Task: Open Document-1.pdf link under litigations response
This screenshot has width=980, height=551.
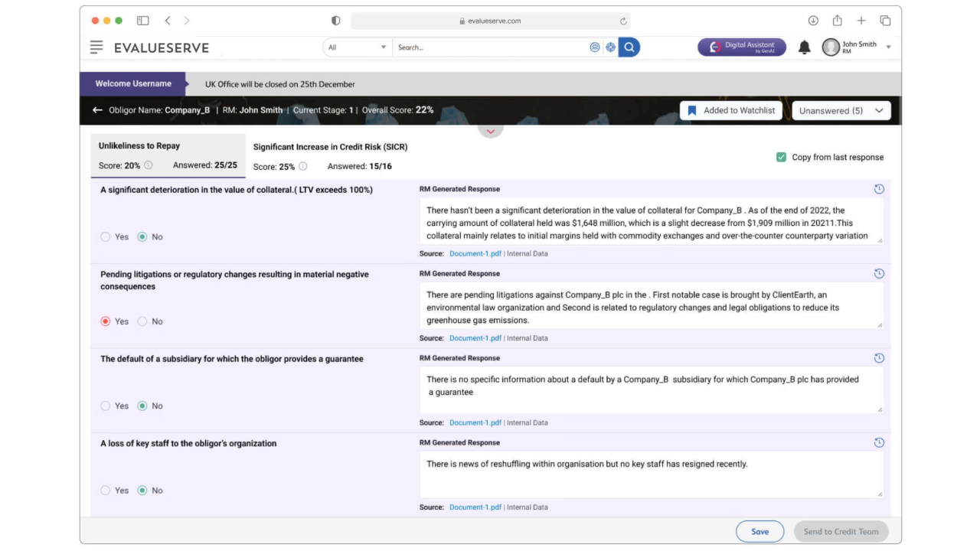Action: coord(475,338)
